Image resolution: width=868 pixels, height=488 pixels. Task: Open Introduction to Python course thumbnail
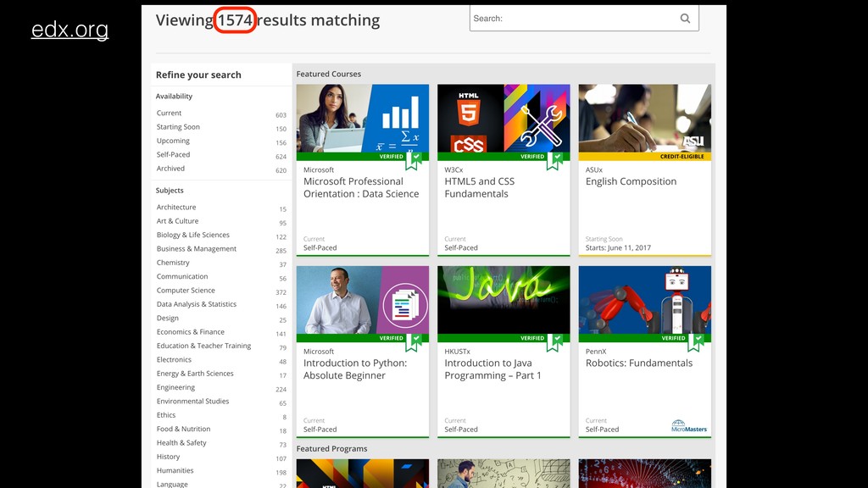click(363, 300)
